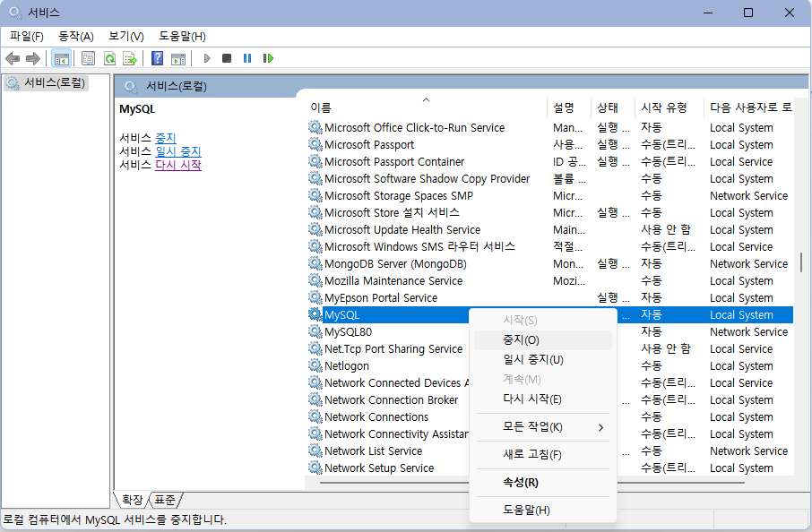Viewport: 812px width, 532px height.
Task: Click the Services app icon in title bar
Action: (x=15, y=13)
